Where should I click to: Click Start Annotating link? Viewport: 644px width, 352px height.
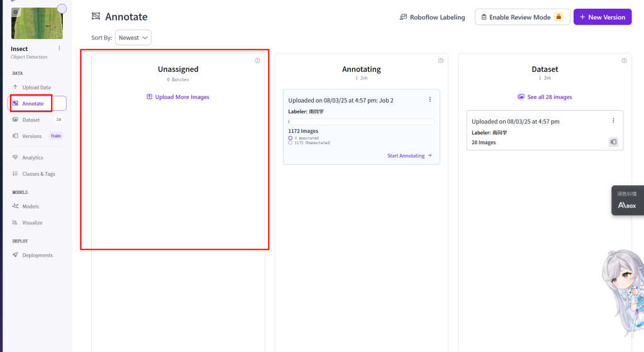click(409, 156)
